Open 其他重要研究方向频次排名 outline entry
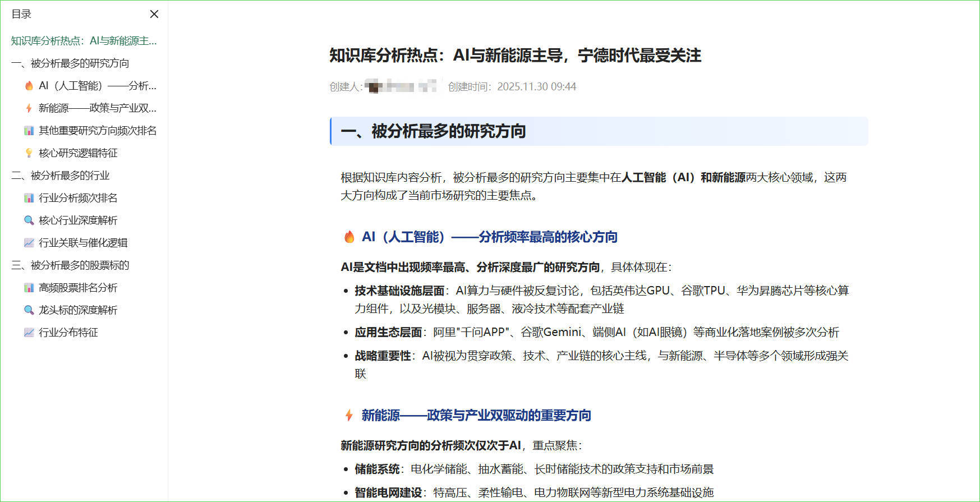The width and height of the screenshot is (980, 502). click(98, 131)
